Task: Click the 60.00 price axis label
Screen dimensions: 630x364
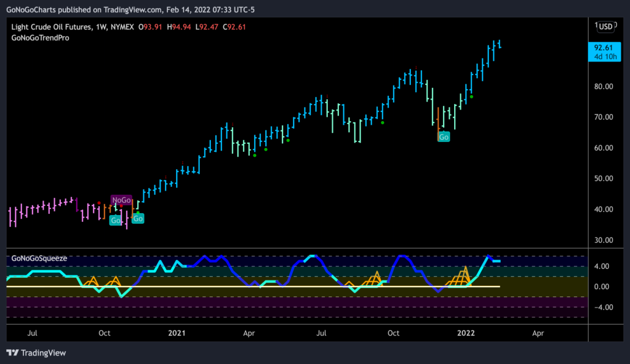Action: click(604, 148)
